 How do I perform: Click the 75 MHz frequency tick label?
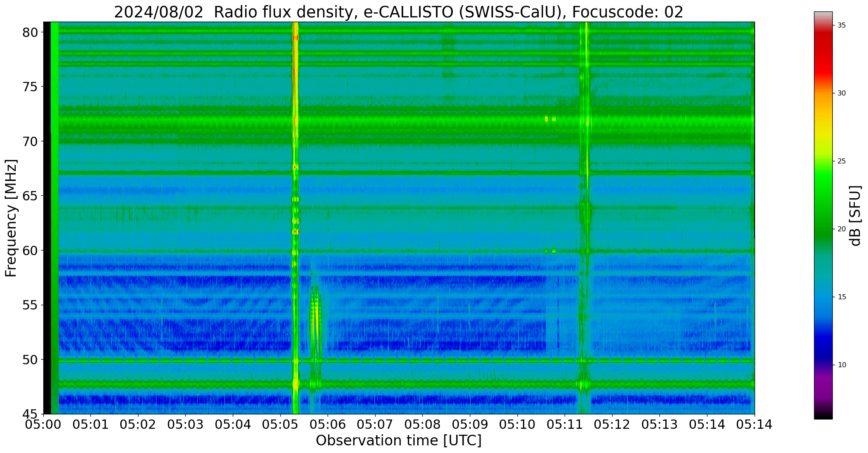tap(31, 87)
